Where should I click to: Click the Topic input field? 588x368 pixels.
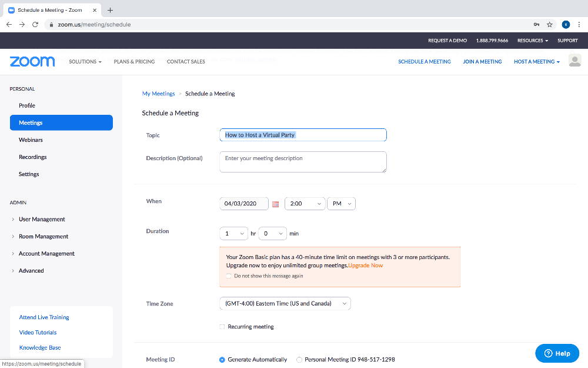click(x=303, y=135)
